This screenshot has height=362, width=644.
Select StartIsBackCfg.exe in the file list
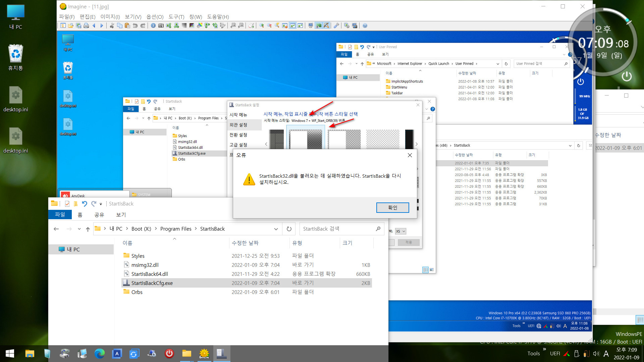[247, 283]
